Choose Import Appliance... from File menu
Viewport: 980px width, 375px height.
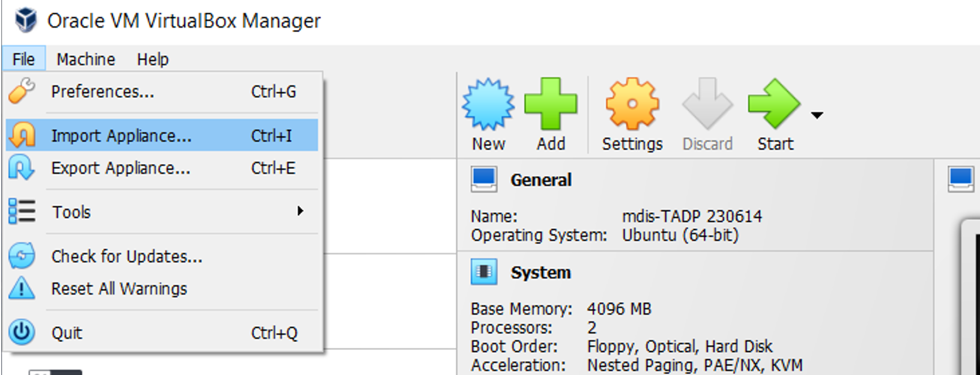(x=162, y=135)
